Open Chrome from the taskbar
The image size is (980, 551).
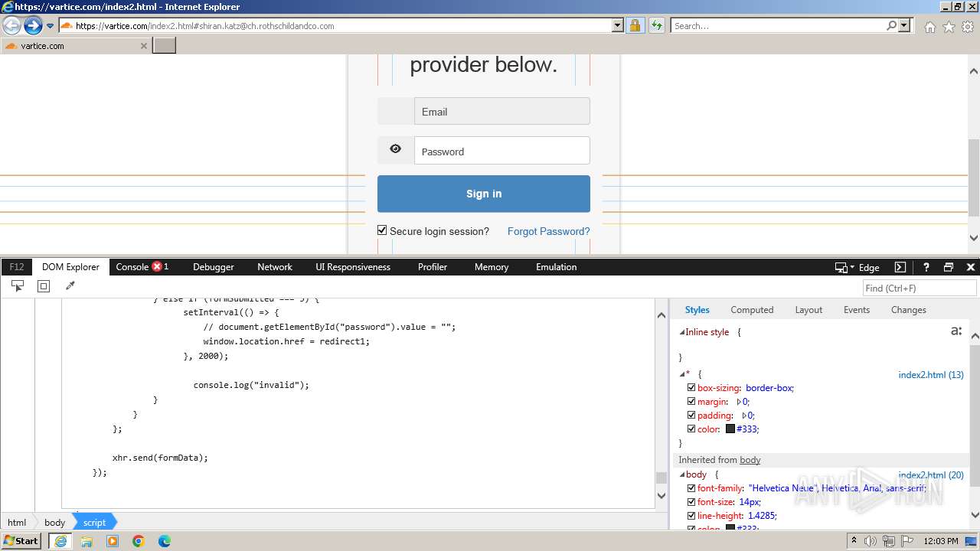point(139,541)
